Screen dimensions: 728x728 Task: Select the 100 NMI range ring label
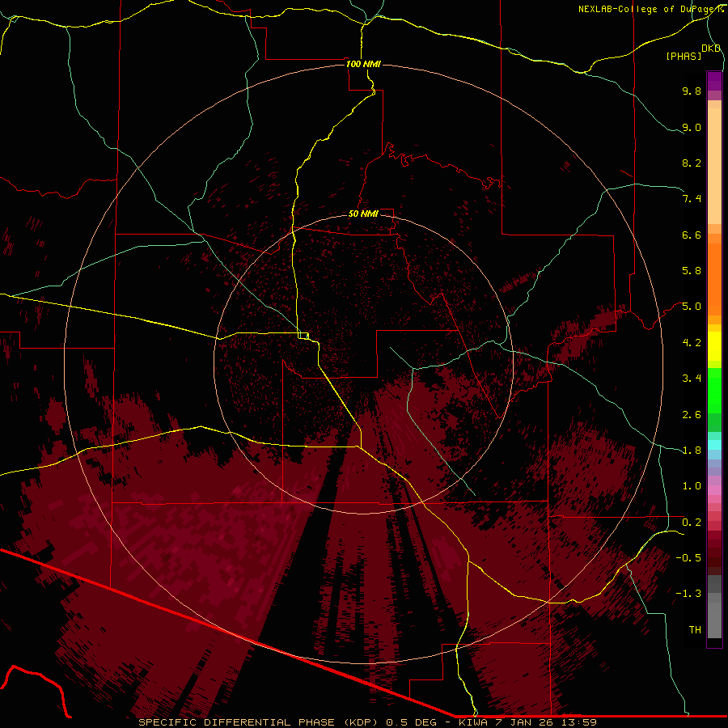tap(363, 64)
